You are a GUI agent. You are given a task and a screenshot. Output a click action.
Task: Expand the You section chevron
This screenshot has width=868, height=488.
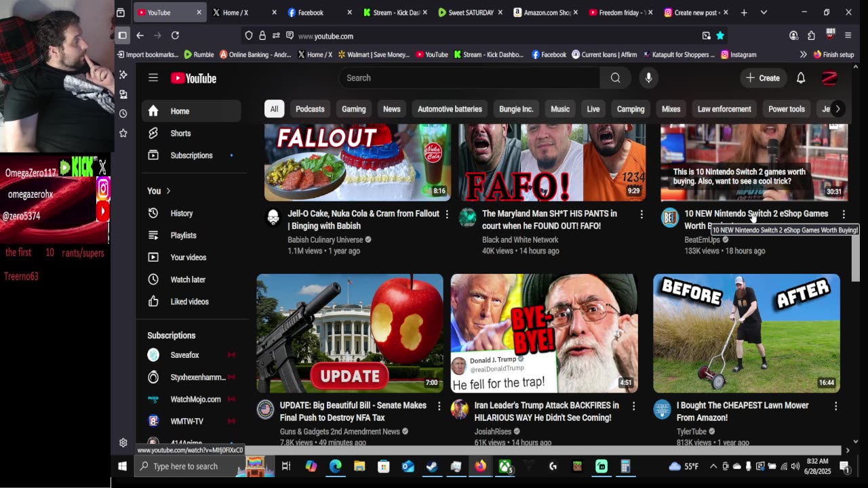pyautogui.click(x=168, y=191)
